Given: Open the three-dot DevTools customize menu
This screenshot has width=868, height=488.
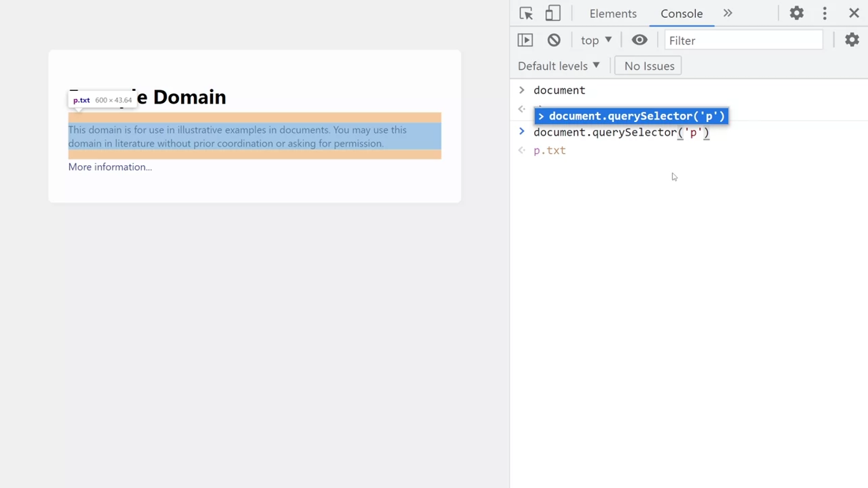Looking at the screenshot, I should coord(825,13).
